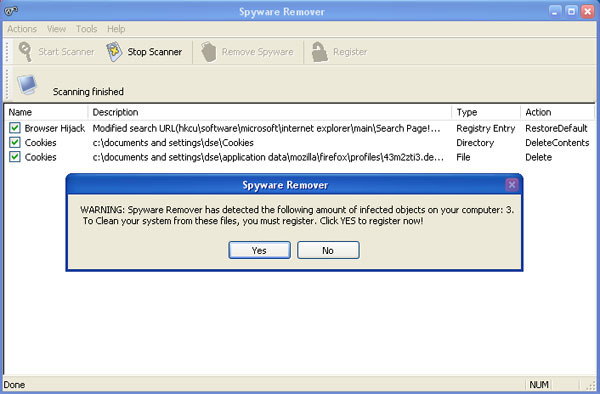This screenshot has height=394, width=600.
Task: Uncheck the Cookies File row checkbox
Action: tap(15, 157)
